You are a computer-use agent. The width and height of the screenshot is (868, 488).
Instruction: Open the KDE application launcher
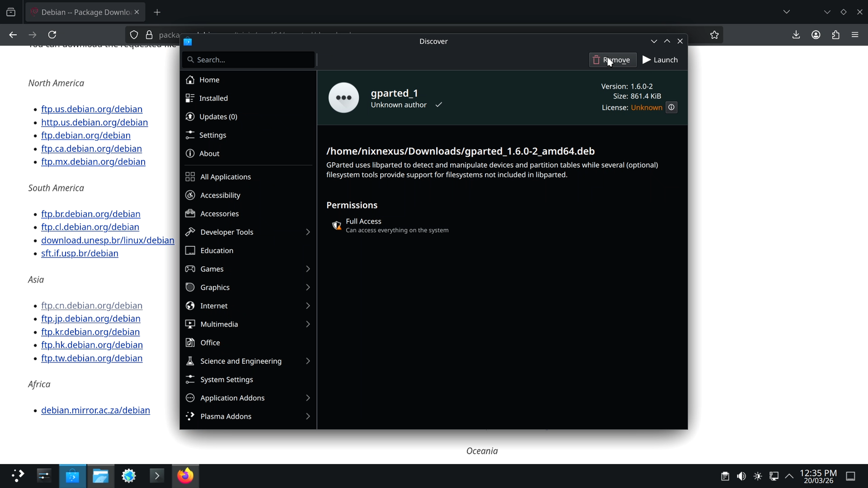pos(17,476)
